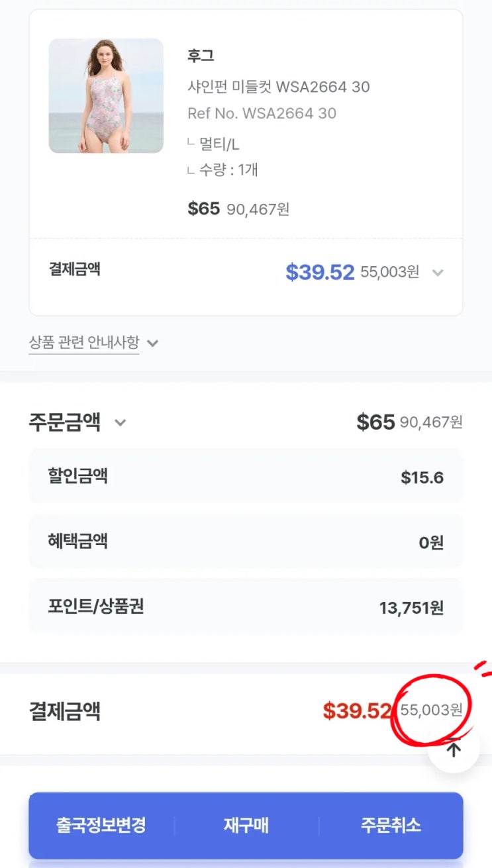Tap the brand name 후그
Image resolution: width=492 pixels, height=868 pixels.
pyautogui.click(x=201, y=56)
